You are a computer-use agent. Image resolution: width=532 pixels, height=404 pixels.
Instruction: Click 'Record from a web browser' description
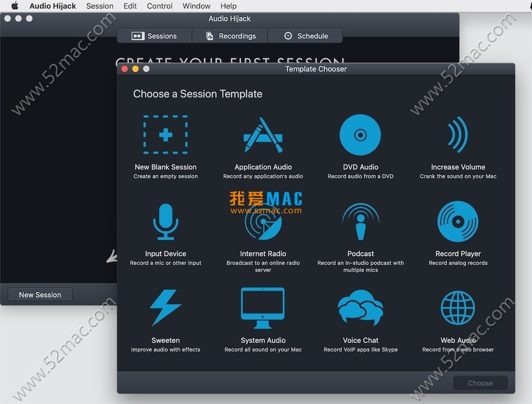point(458,349)
